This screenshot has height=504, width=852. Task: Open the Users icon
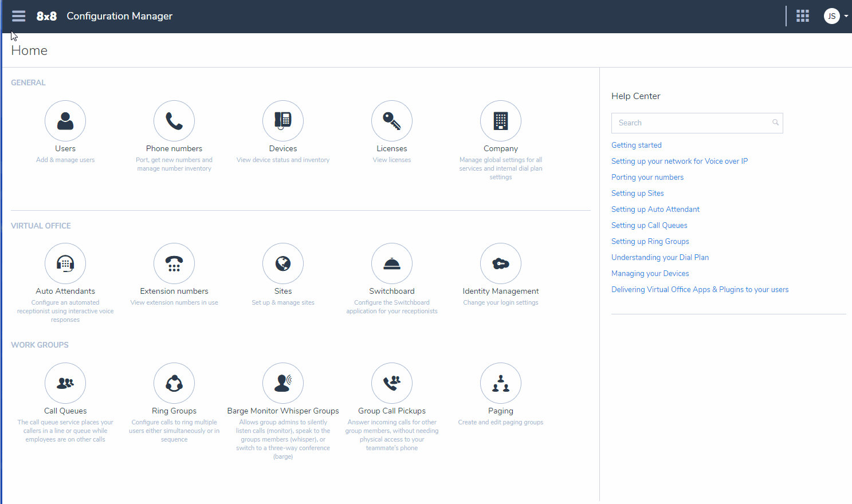(x=65, y=121)
